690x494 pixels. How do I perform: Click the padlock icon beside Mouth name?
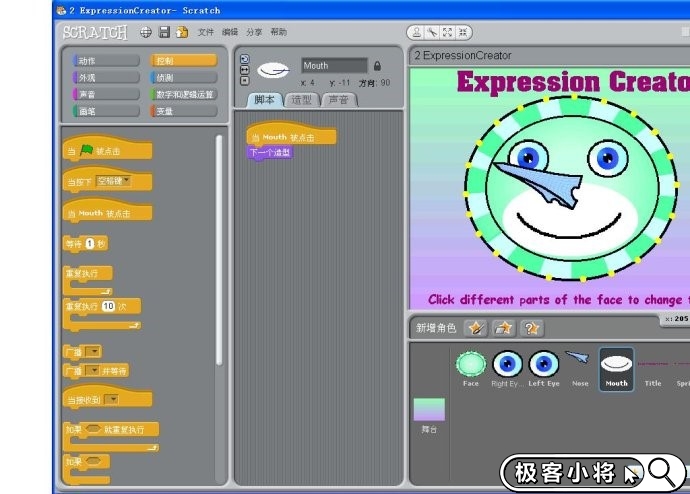coord(377,66)
